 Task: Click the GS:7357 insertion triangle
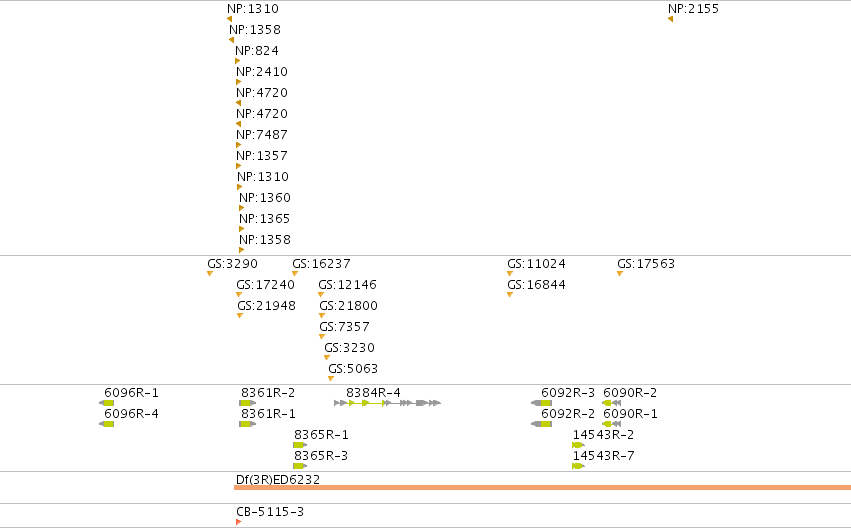coord(322,337)
